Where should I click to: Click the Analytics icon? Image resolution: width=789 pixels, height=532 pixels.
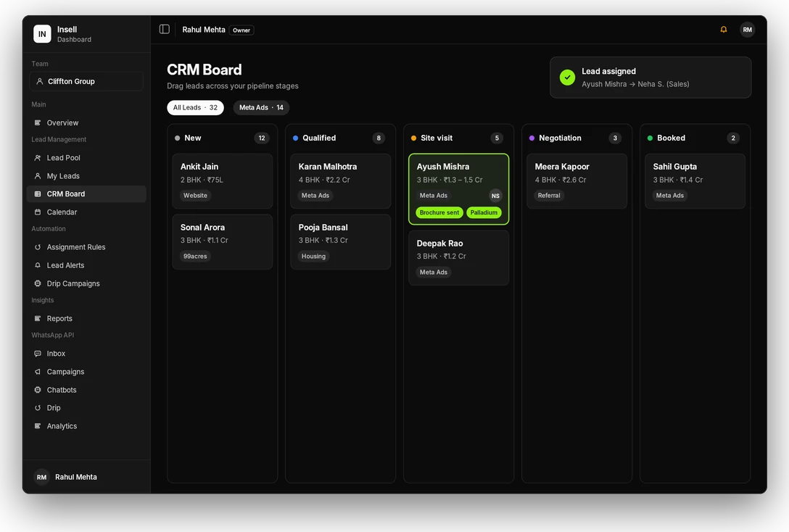tap(37, 426)
